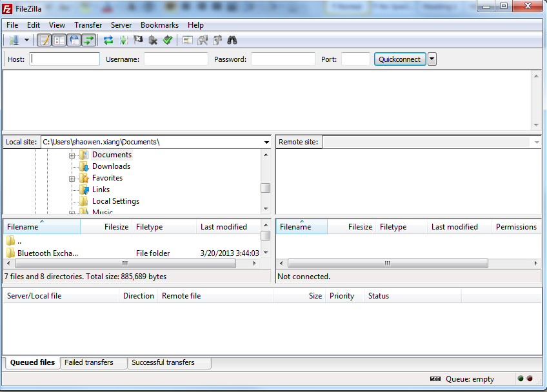547x392 pixels.
Task: Disconnect from the current server icon
Action: [153, 41]
